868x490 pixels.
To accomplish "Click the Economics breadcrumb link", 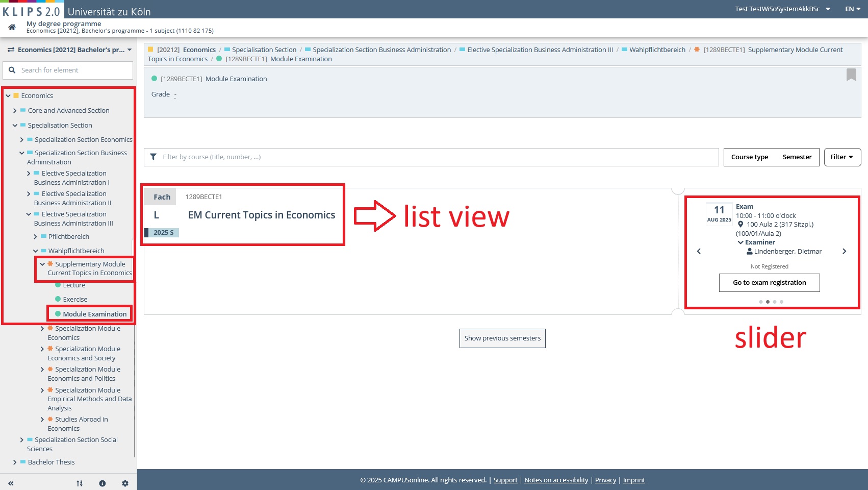I will [x=199, y=50].
